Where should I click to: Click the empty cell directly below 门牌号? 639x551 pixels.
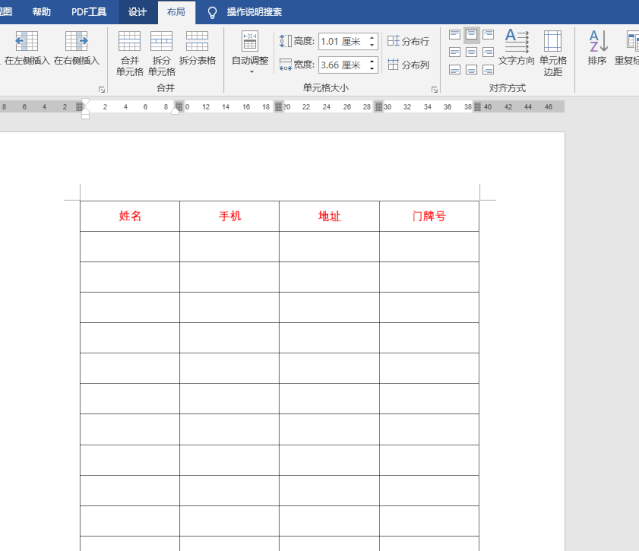pos(429,247)
